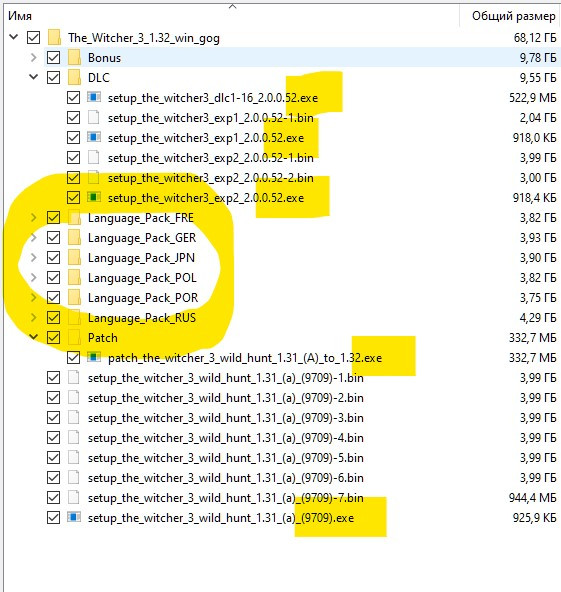Click the wild_hunt_1.31_(a)_(9709).exe icon
561x592 pixels.
tap(74, 517)
